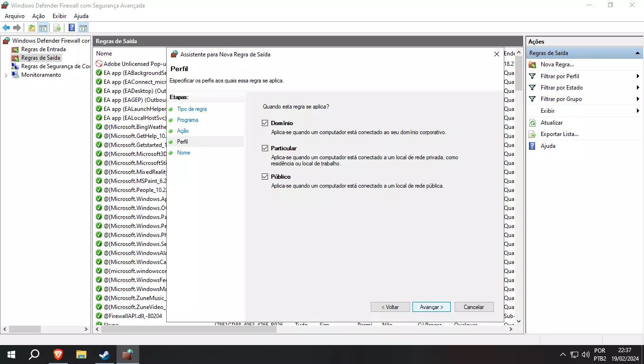The image size is (644, 364).
Task: Click the Avançar button
Action: pyautogui.click(x=431, y=307)
